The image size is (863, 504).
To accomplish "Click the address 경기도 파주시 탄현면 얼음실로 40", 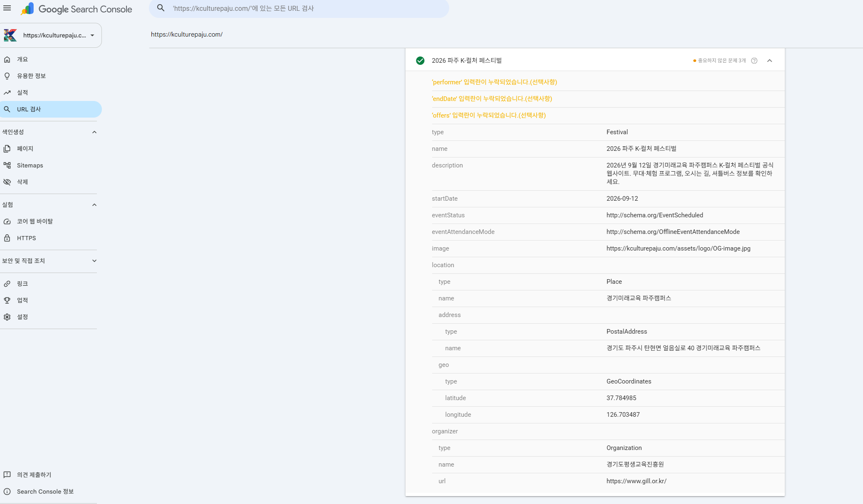I will tap(683, 348).
